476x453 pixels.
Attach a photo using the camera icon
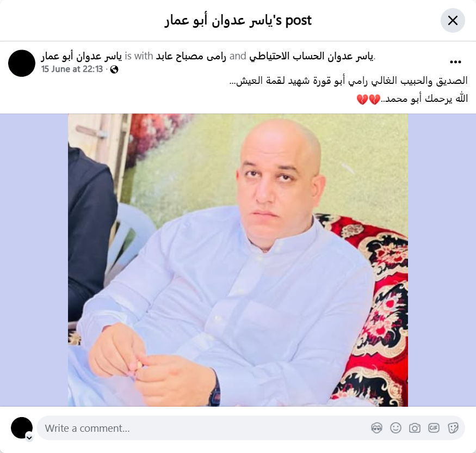[x=415, y=428]
